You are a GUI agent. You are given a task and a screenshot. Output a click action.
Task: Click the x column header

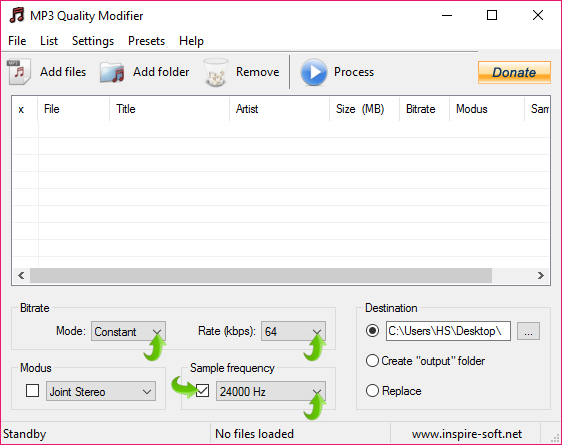[25, 109]
